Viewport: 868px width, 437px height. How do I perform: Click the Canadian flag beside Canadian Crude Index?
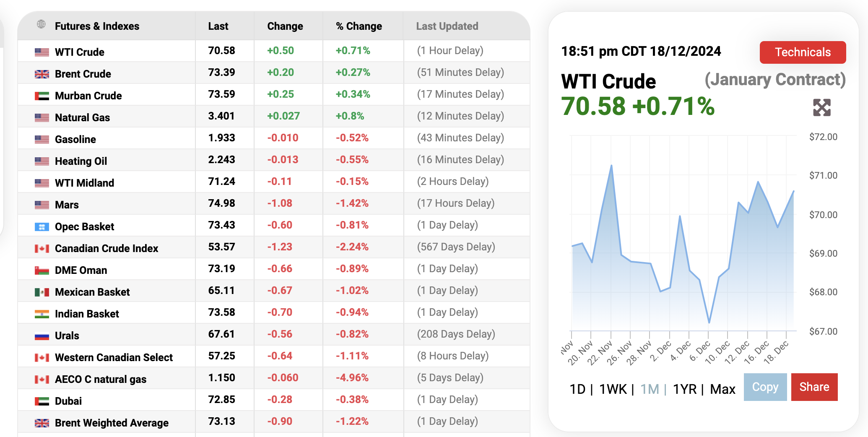42,249
